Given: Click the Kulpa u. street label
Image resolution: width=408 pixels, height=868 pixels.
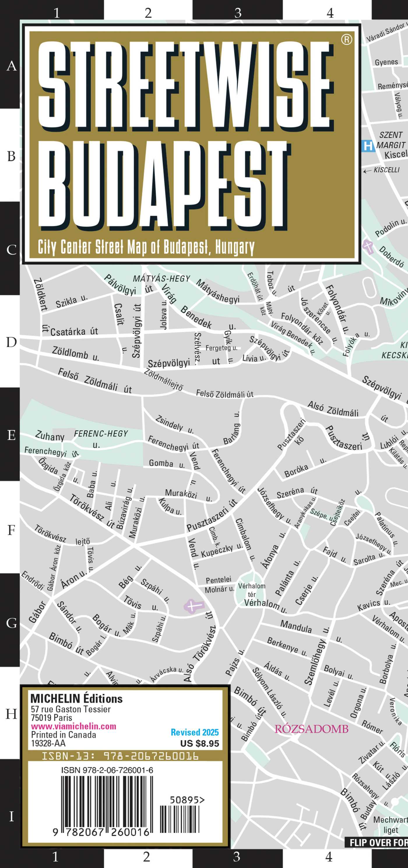Looking at the screenshot, I should tap(170, 507).
